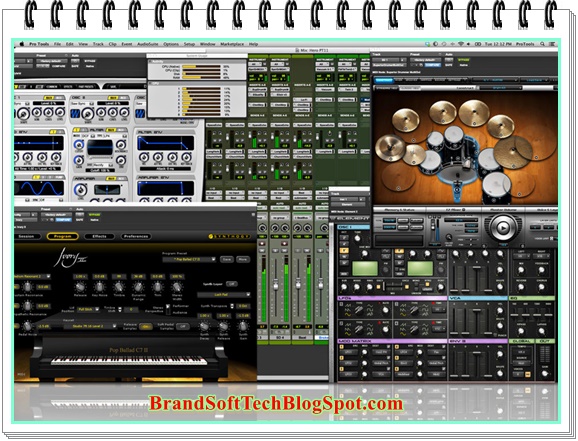Click the More button beside Program Preset
This screenshot has height=441, width=578.
[242, 260]
